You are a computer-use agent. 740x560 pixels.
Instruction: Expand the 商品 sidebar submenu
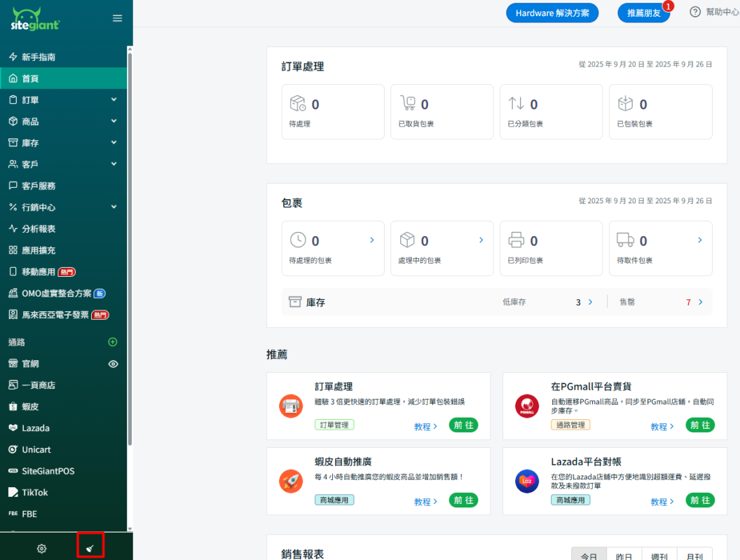pyautogui.click(x=114, y=121)
